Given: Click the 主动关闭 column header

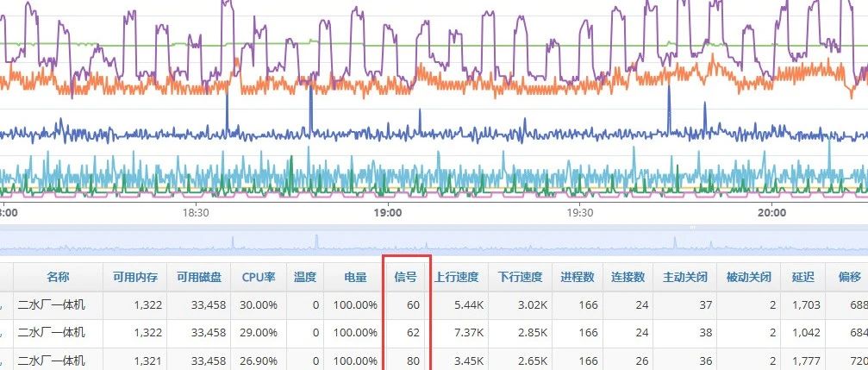Looking at the screenshot, I should [x=684, y=277].
